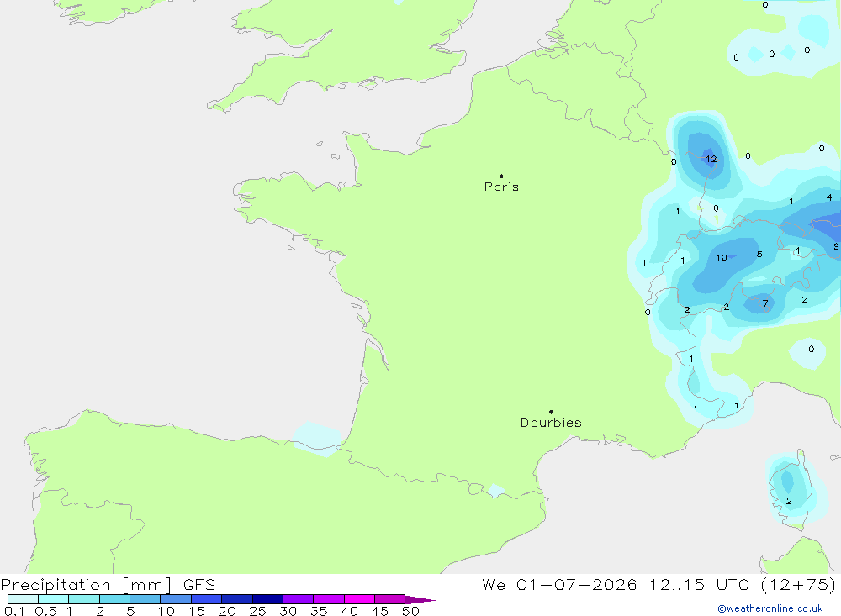
Task: Click the 9 mm value at right edge
Action: 836,246
